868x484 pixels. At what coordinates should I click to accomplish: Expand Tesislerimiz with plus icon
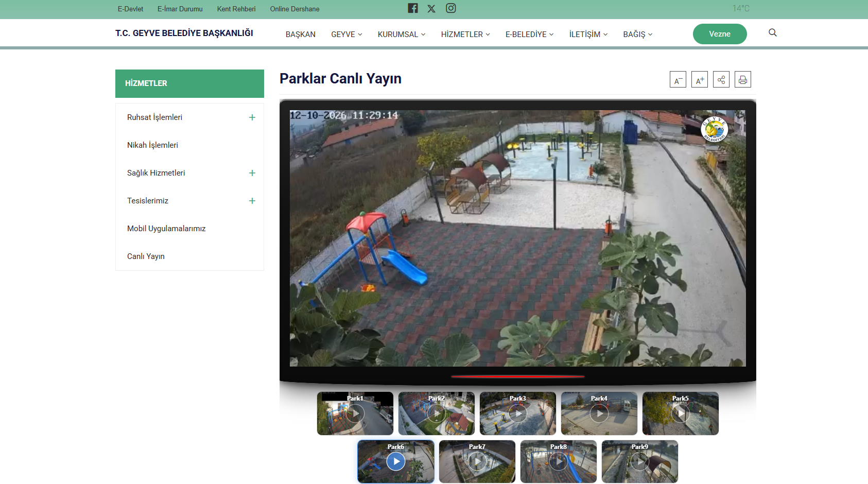pyautogui.click(x=252, y=201)
